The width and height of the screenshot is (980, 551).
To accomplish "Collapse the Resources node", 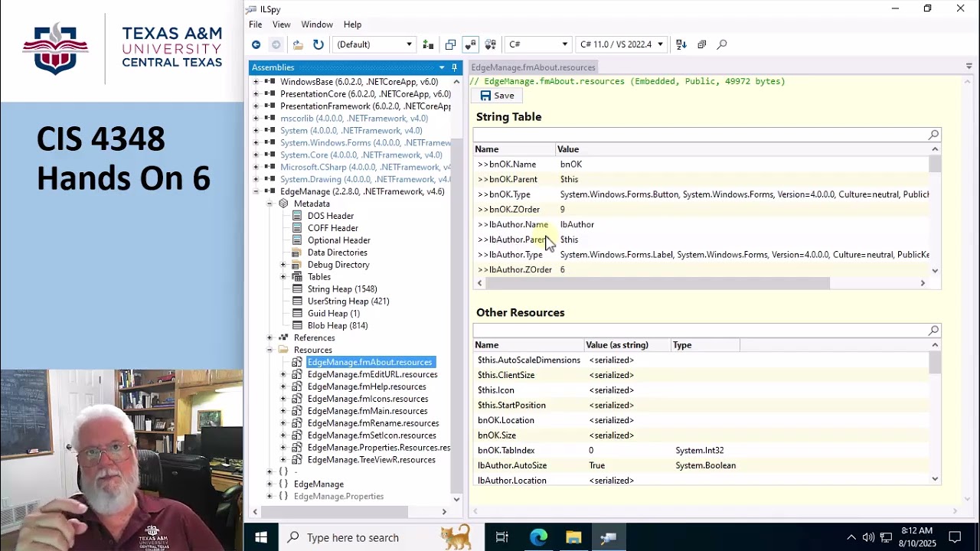I will tap(269, 350).
